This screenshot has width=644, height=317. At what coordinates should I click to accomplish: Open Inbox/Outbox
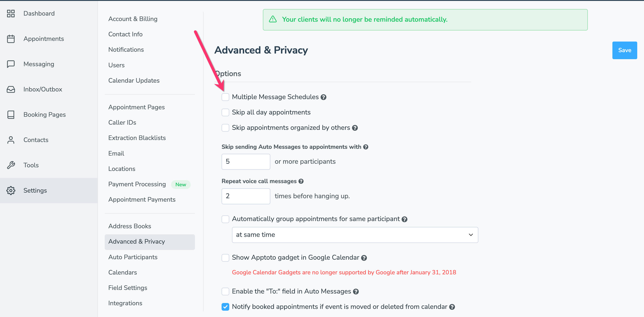42,89
